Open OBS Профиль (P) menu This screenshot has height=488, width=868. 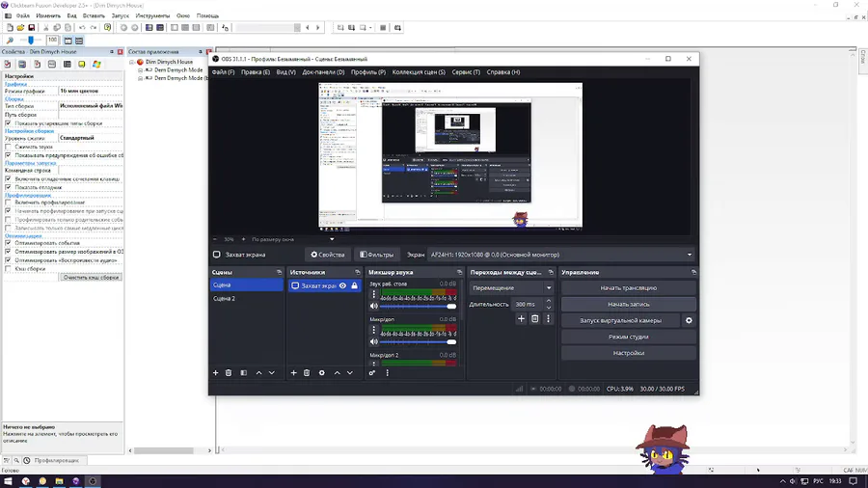(x=368, y=72)
